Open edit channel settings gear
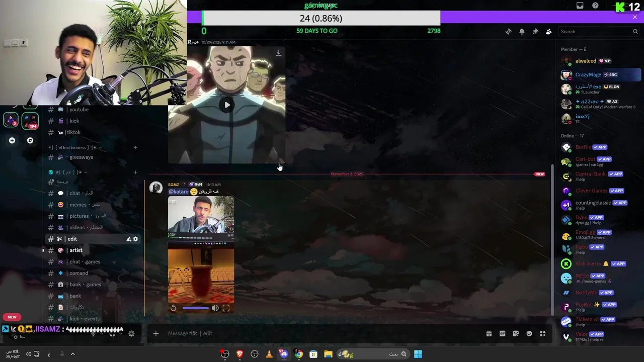Screen dimensions: 644x362 tap(135, 239)
